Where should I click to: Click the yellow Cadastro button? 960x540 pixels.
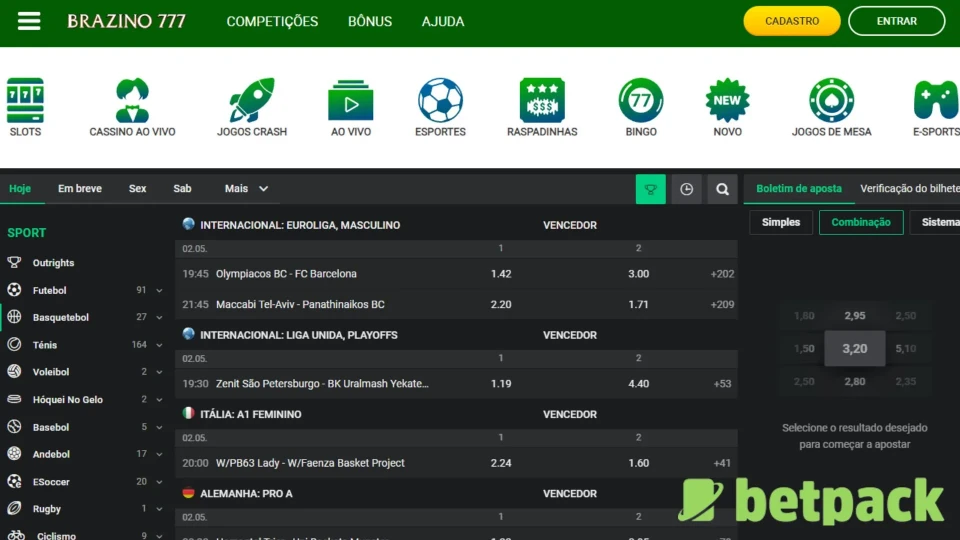(791, 21)
